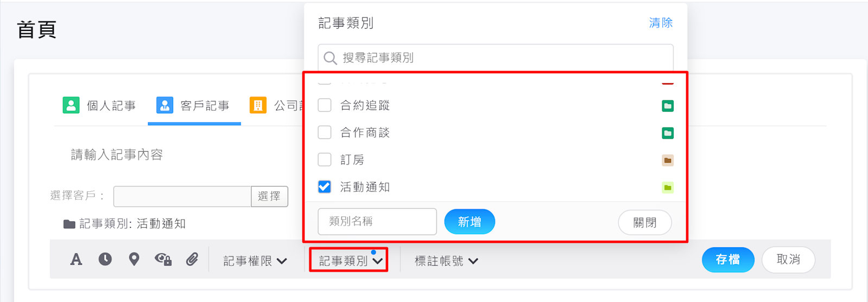Viewport: 868px width, 302px height.
Task: Click the paperclip attachment icon
Action: [192, 259]
